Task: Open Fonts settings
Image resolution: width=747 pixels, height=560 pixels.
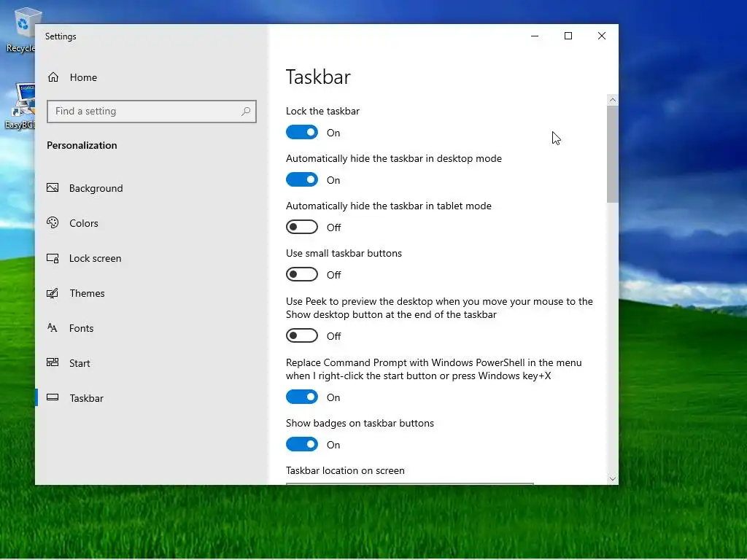Action: pos(152,328)
